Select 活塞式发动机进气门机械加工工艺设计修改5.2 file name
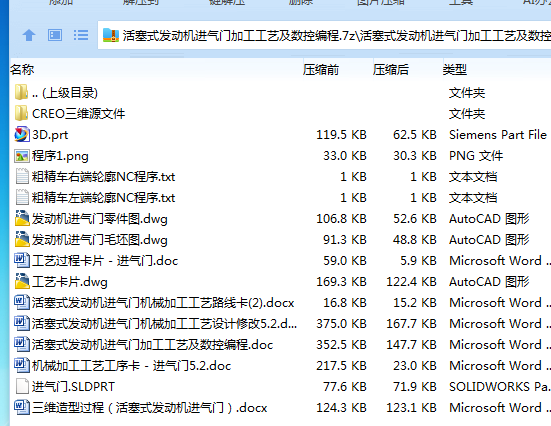Viewport: 551px width, 426px height. click(x=164, y=324)
